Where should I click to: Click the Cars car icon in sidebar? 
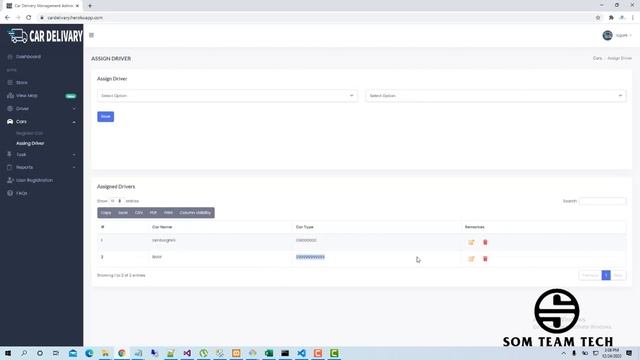click(10, 122)
